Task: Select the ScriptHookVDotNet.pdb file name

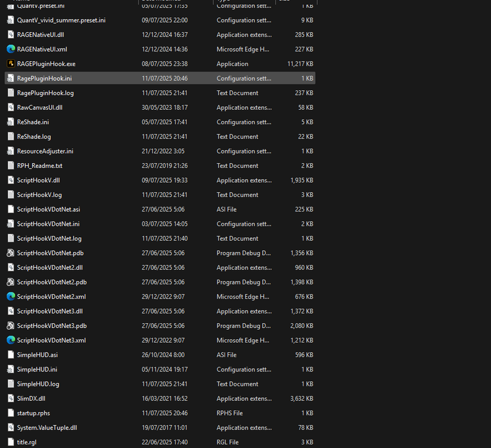Action: pos(50,253)
